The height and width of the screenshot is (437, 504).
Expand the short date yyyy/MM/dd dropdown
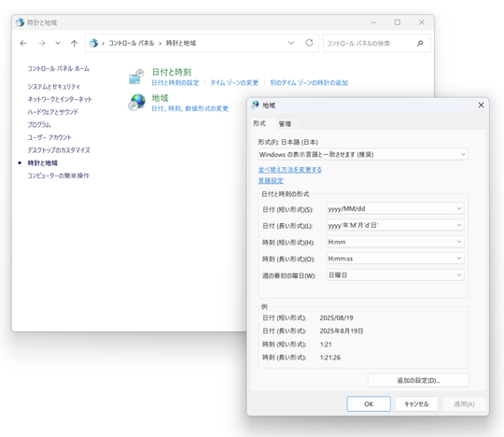pos(395,208)
